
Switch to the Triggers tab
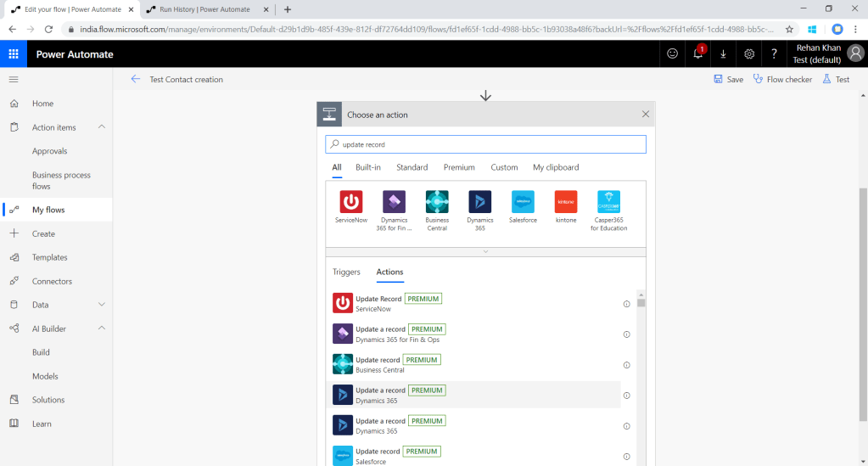point(346,272)
